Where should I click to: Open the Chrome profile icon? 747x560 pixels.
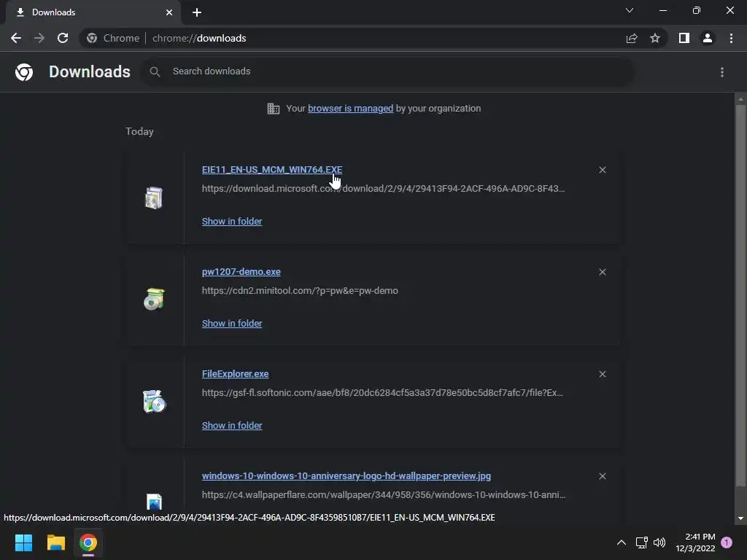(x=708, y=38)
